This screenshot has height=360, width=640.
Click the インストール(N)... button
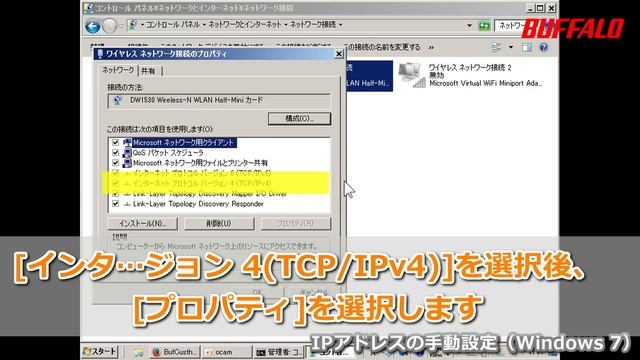click(x=142, y=223)
